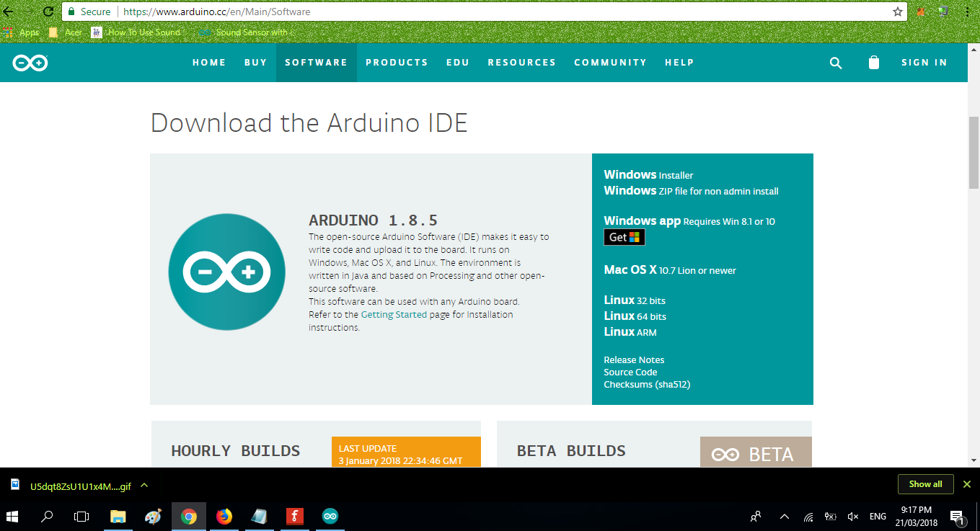Screen dimensions: 980x531
Task: Open File Explorer from the taskbar
Action: point(118,516)
